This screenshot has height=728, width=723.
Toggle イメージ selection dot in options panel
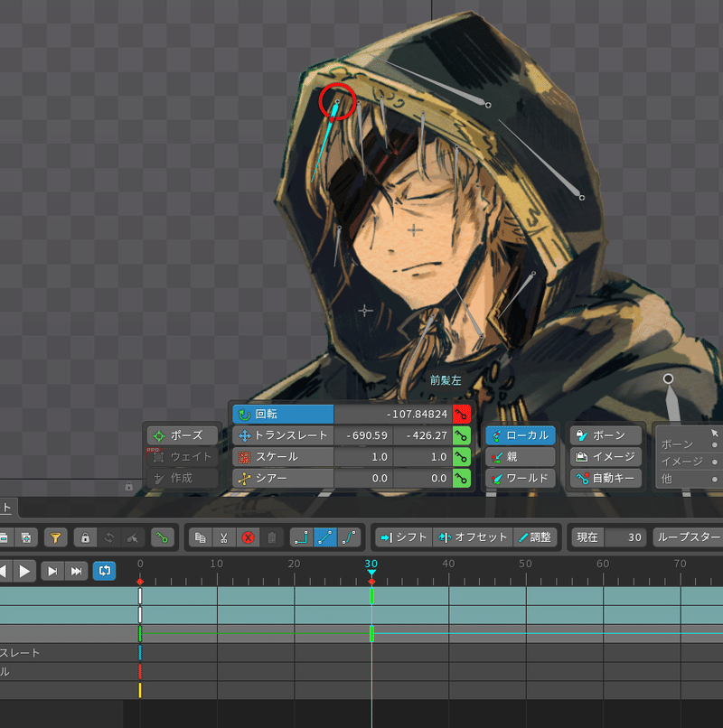point(715,462)
